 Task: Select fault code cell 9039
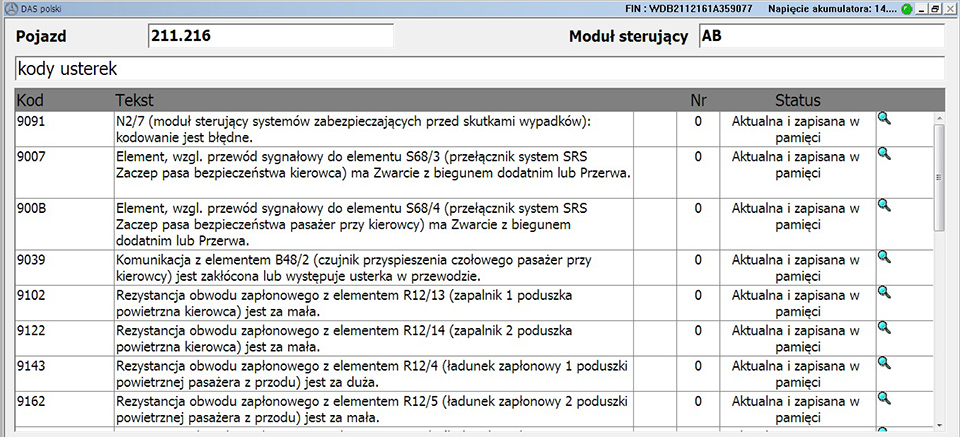click(64, 267)
